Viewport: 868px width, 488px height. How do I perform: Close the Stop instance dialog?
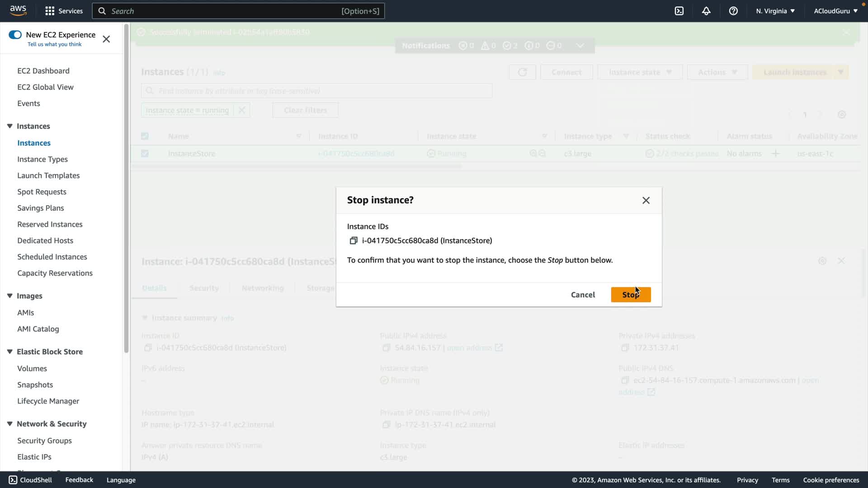click(x=646, y=200)
